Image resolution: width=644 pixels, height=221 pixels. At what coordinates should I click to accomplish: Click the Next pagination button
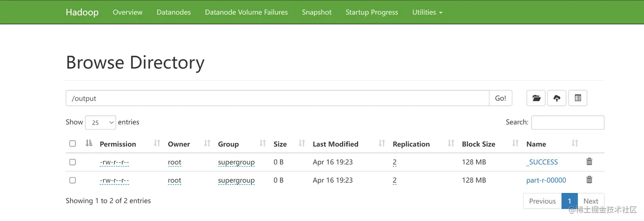click(591, 201)
